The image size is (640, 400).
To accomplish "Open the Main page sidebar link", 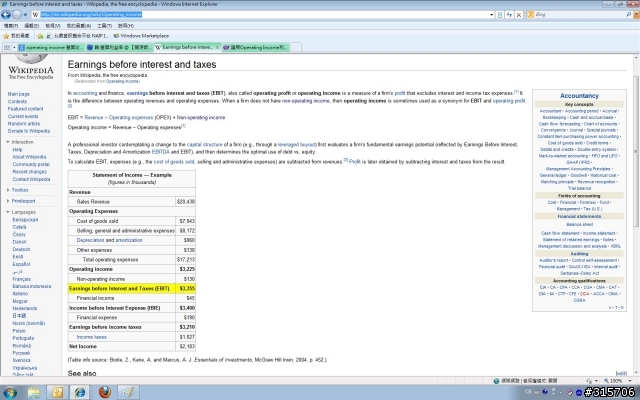I will pyautogui.click(x=18, y=94).
